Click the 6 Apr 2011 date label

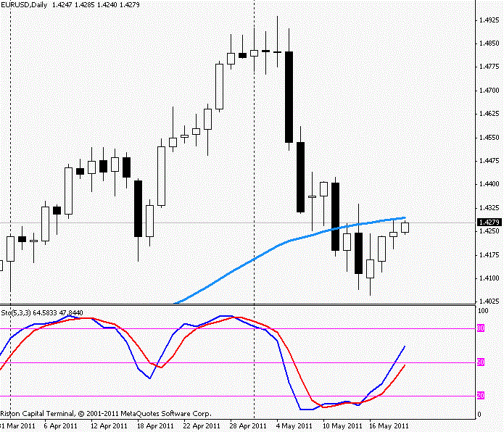click(x=60, y=426)
